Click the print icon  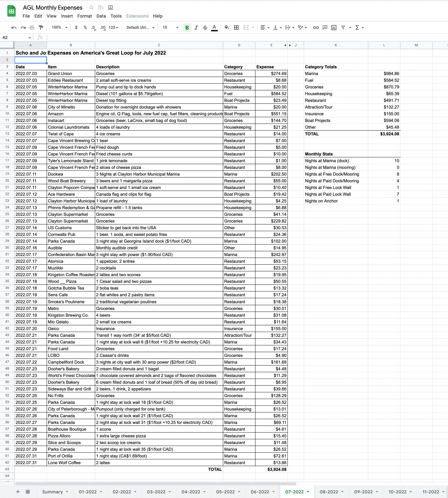(32, 28)
